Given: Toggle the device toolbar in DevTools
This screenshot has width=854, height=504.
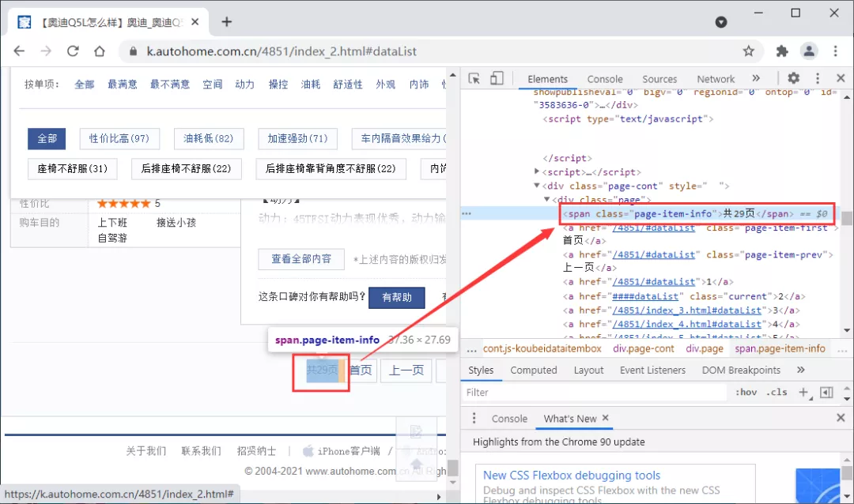Looking at the screenshot, I should tap(497, 78).
